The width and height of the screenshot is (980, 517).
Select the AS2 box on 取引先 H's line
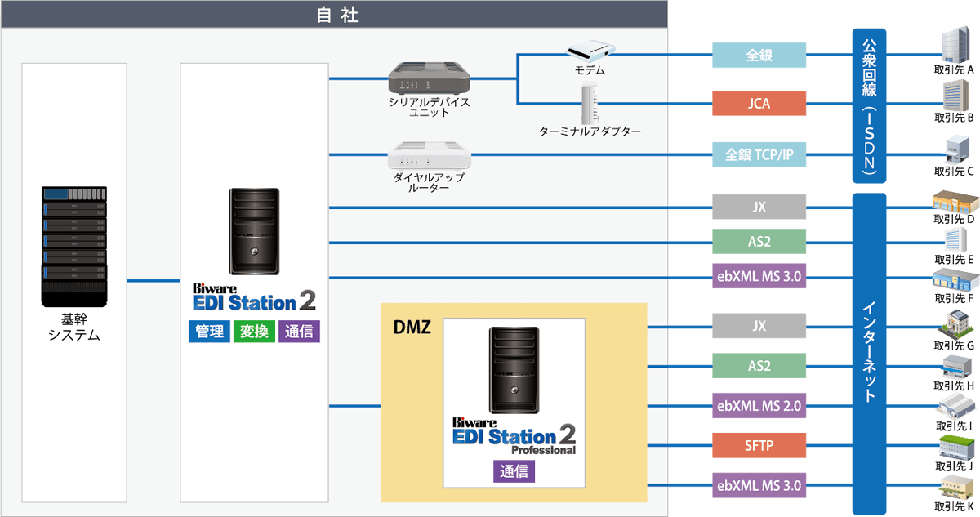click(759, 366)
